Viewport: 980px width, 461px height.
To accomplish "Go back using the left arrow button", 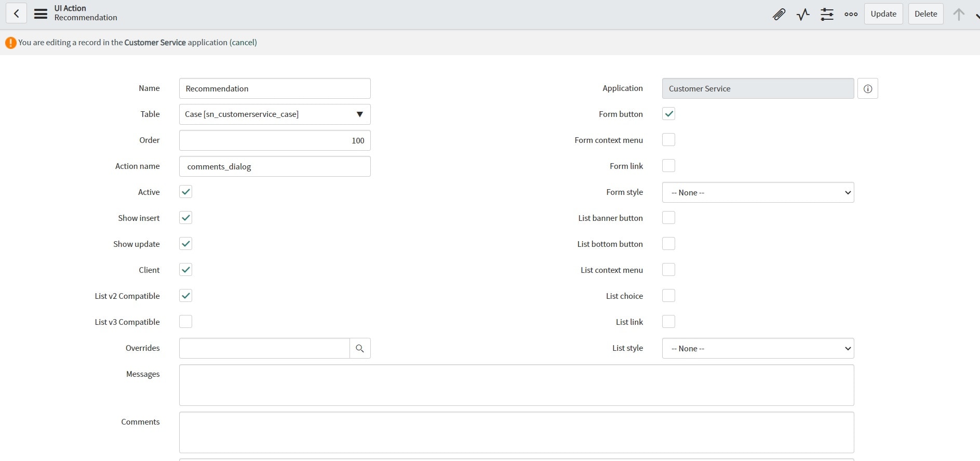I will [x=16, y=14].
